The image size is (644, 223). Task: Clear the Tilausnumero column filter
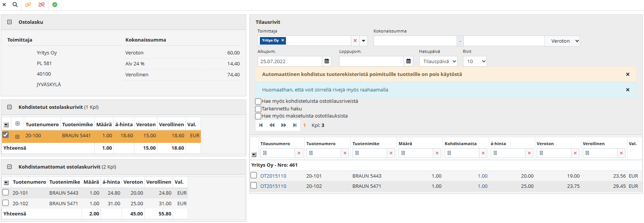(299, 153)
